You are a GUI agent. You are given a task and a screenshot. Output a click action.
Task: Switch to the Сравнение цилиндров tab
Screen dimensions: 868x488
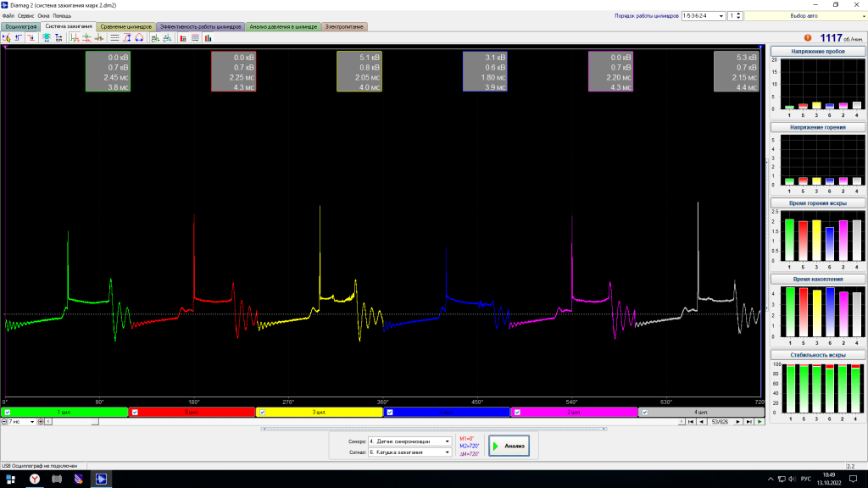click(125, 26)
